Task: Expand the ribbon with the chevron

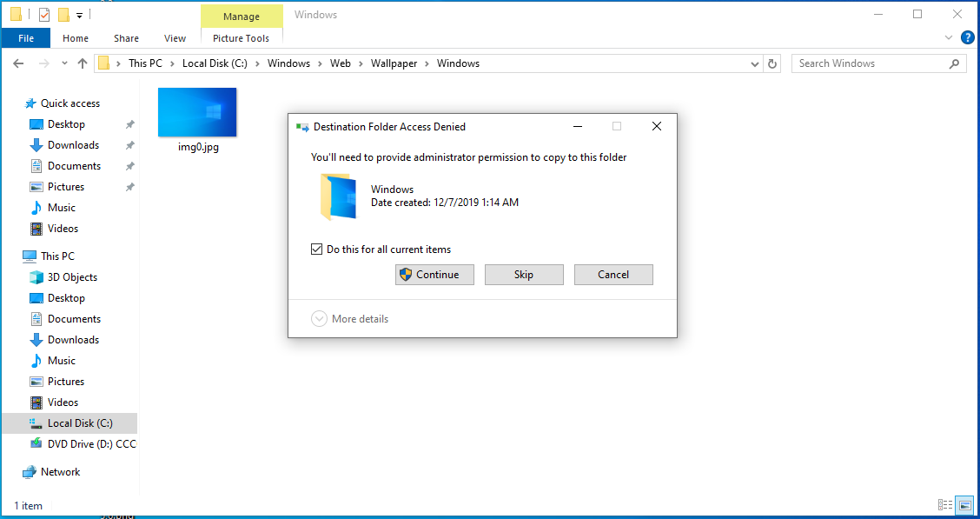Action: (949, 38)
